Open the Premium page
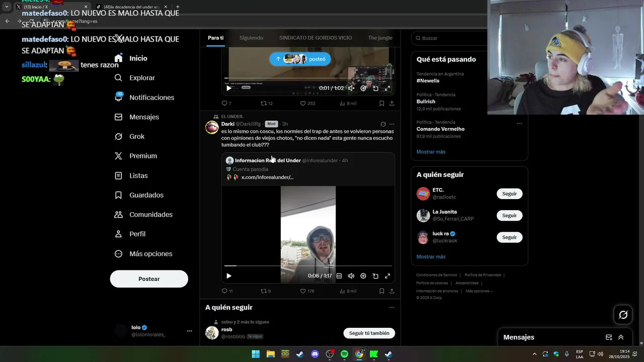This screenshot has height=362, width=644. [x=135, y=156]
